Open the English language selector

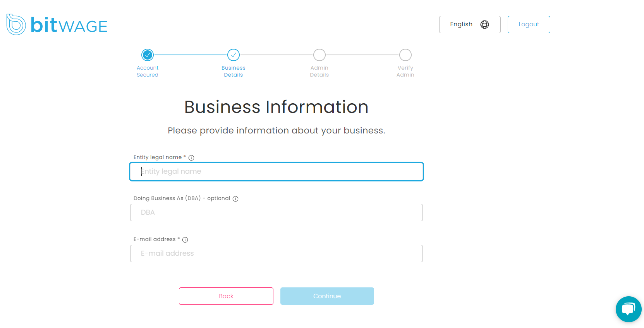coord(470,24)
